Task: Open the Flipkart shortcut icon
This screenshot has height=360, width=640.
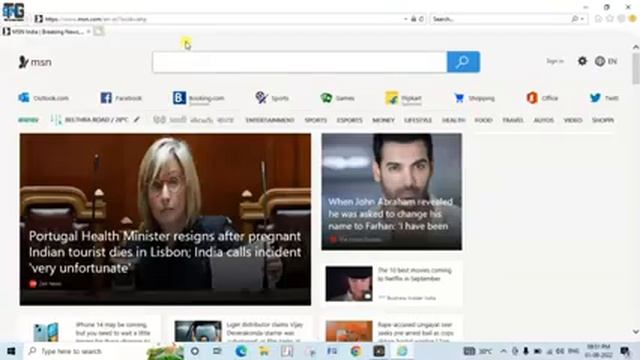Action: pos(391,98)
